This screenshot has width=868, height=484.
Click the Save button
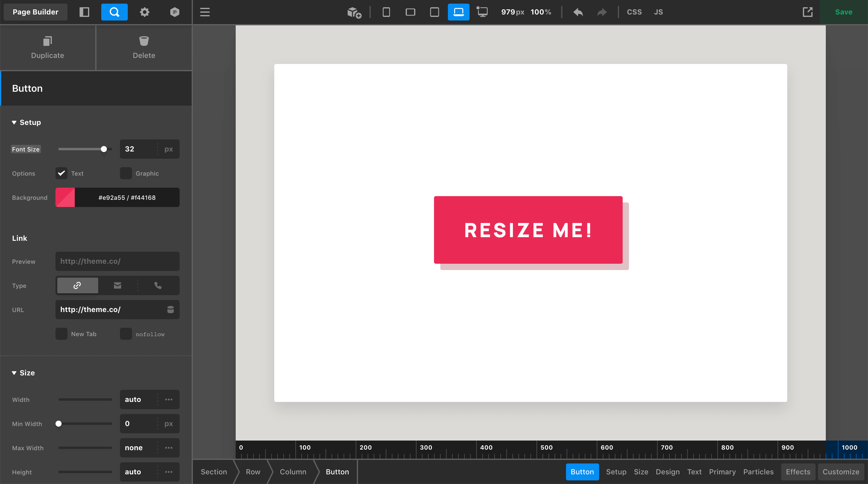(843, 12)
